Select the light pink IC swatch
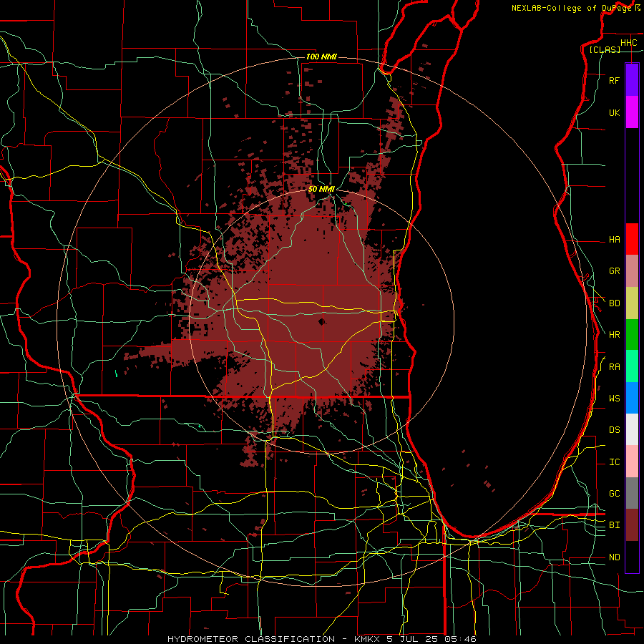Screen dimensions: 644x644 [x=632, y=462]
